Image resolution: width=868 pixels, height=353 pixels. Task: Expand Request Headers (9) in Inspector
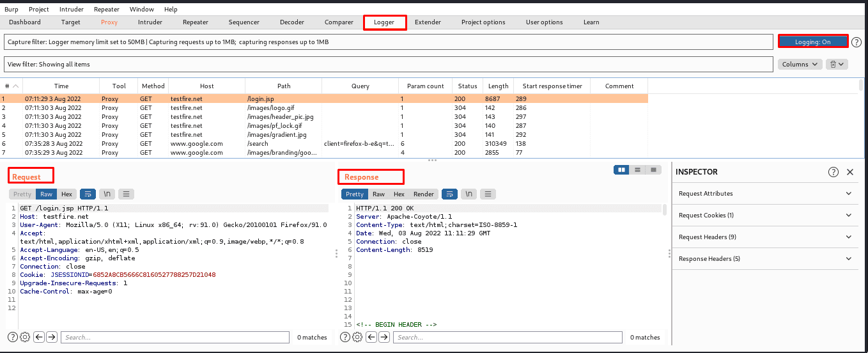coord(766,237)
